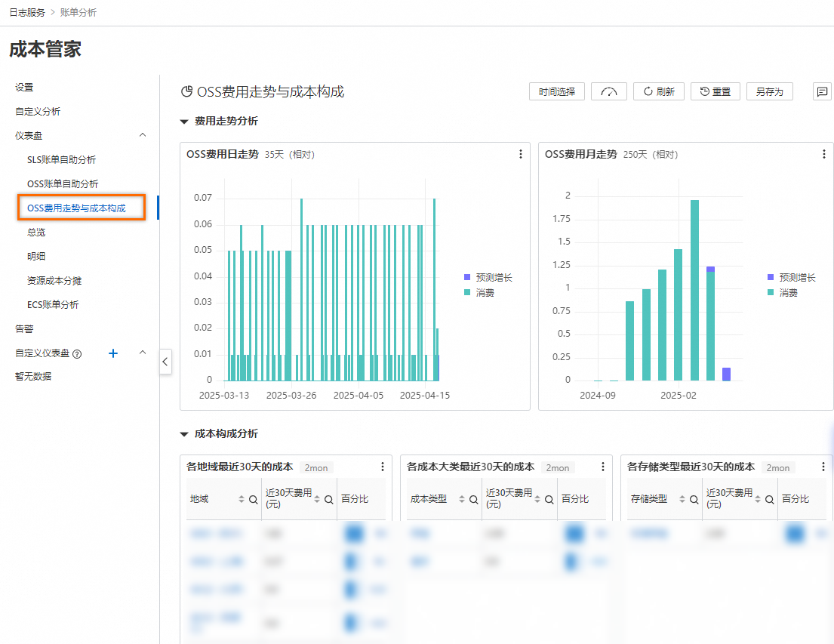
Task: Collapse the 仪表盘 sidebar group
Action: click(x=143, y=135)
